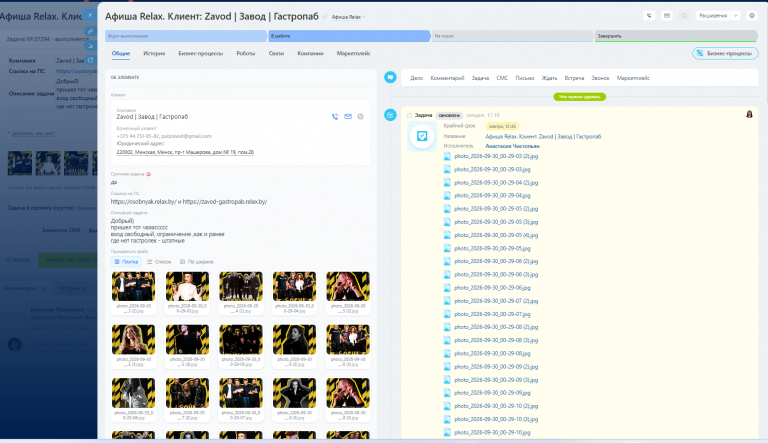Click the large task check icon in card
This screenshot has width=768, height=443.
422,136
